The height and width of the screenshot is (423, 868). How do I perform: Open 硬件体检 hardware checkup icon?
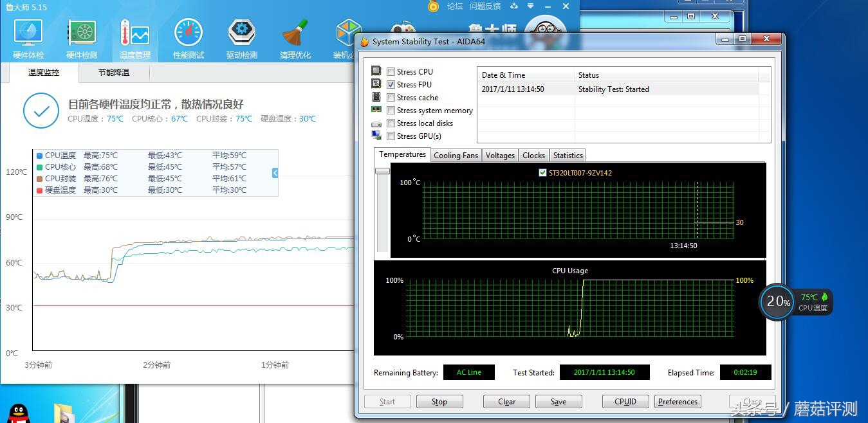(x=28, y=37)
